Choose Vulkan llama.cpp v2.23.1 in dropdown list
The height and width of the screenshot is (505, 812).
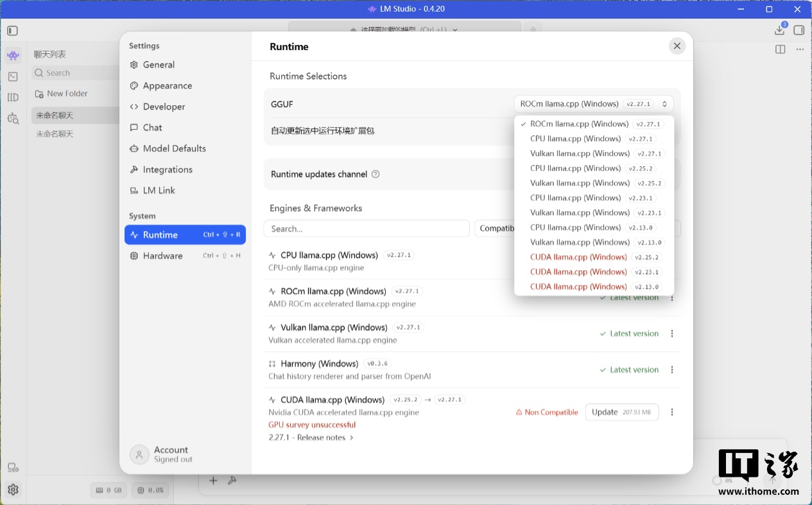594,212
